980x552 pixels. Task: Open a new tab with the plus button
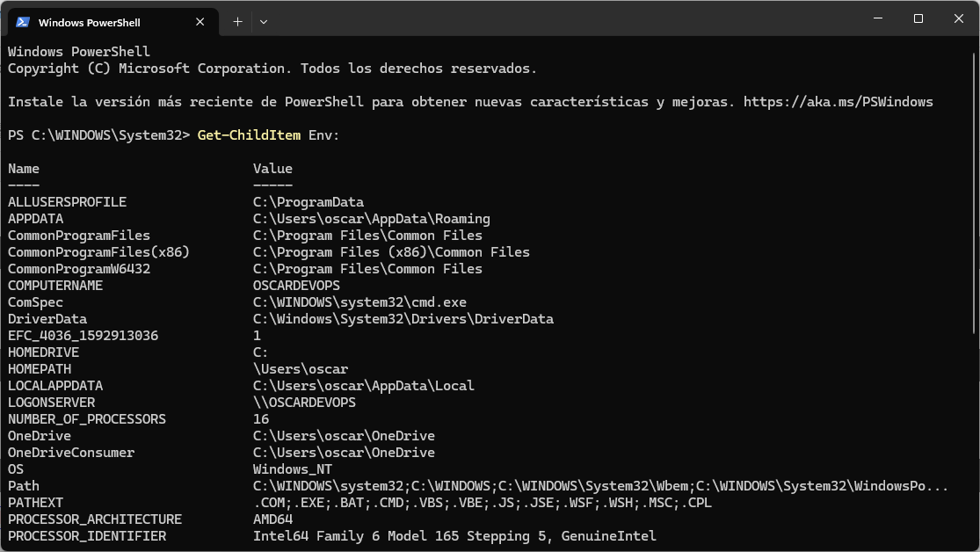(x=237, y=22)
